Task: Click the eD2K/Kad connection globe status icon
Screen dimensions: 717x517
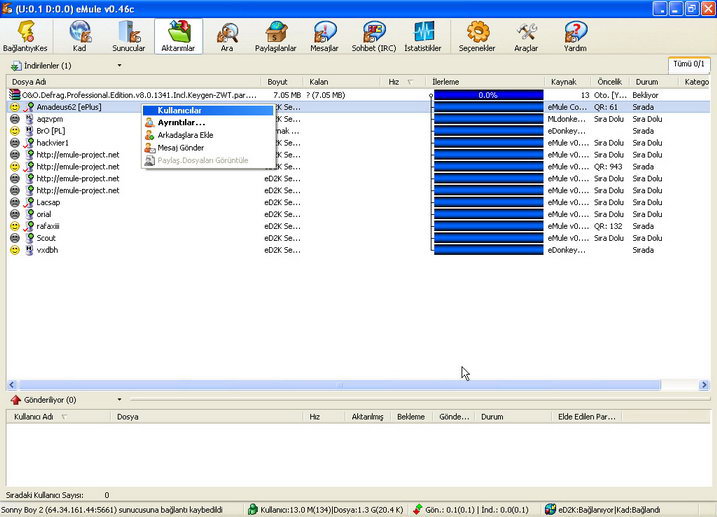Action: point(550,509)
